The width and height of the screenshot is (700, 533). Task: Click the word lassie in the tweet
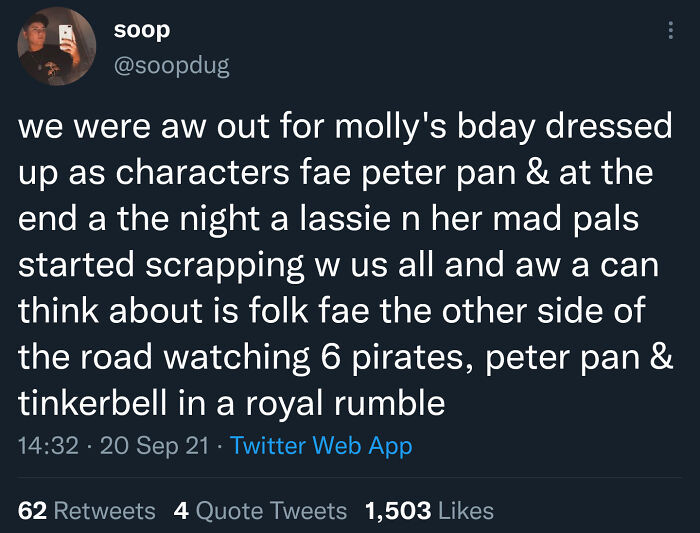[345, 219]
